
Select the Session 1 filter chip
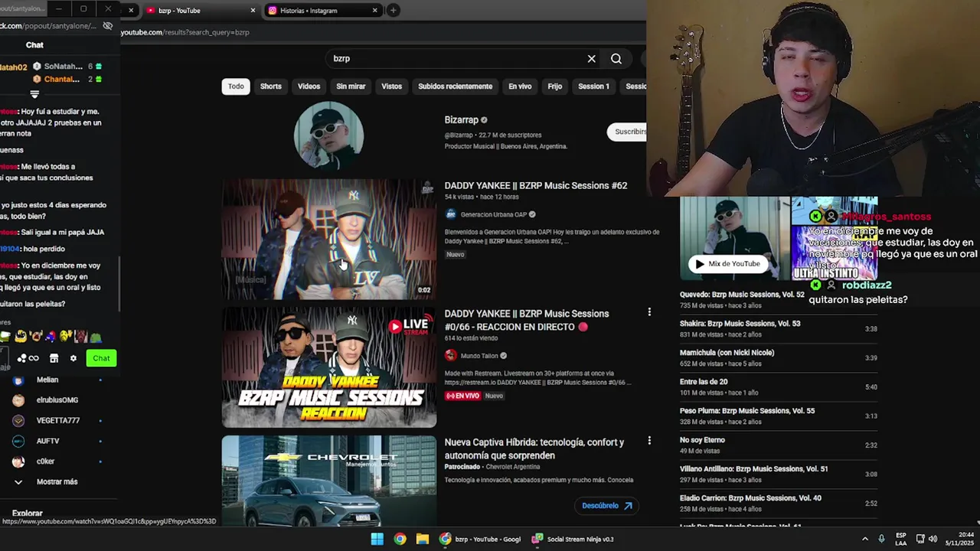pyautogui.click(x=593, y=86)
